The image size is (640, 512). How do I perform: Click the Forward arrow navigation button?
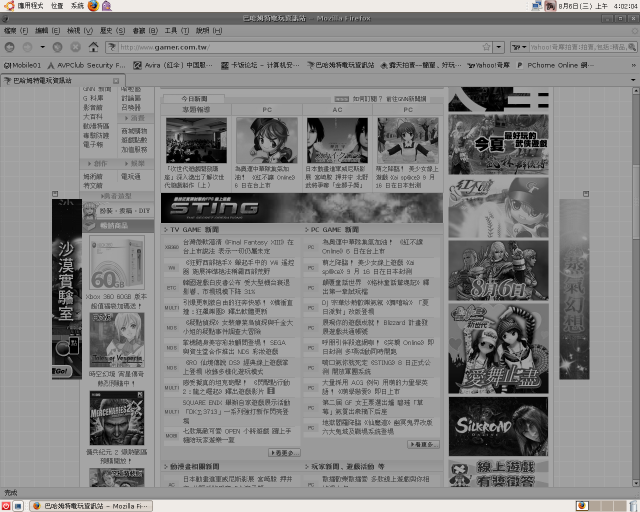pyautogui.click(x=27, y=47)
